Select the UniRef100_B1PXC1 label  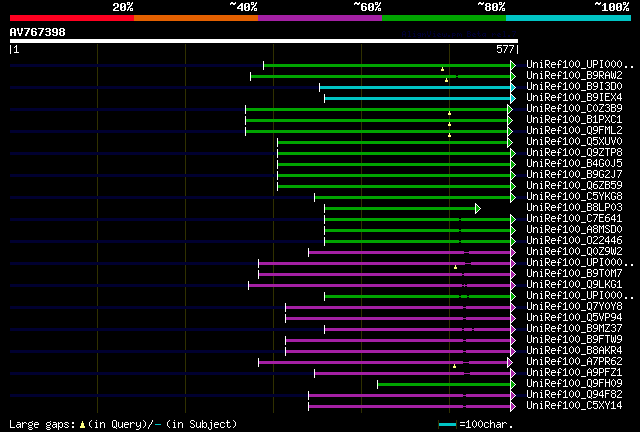pyautogui.click(x=574, y=119)
